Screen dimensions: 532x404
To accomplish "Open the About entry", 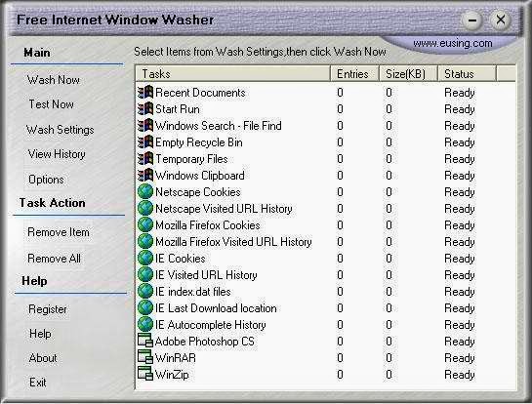I will coord(43,358).
